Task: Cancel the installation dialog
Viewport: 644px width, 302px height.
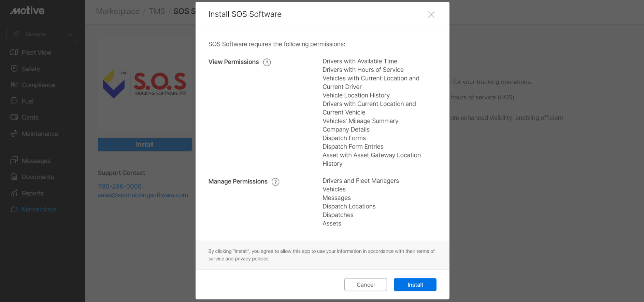Action: click(x=366, y=285)
